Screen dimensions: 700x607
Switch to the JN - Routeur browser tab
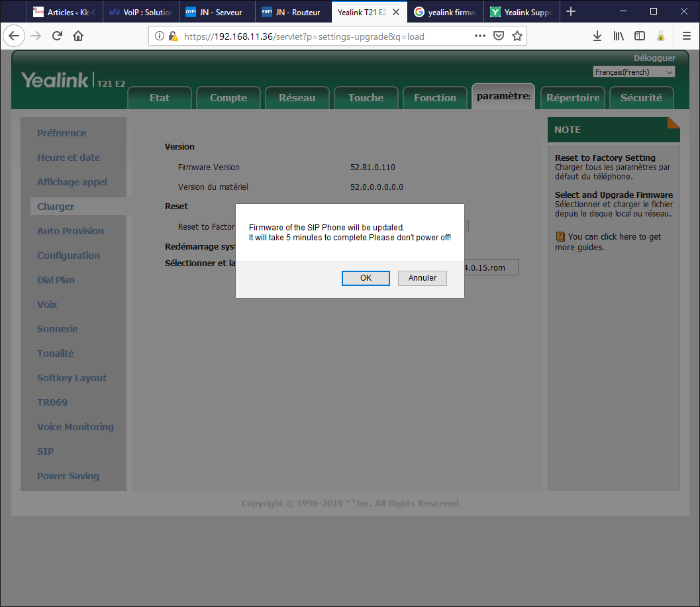point(292,12)
